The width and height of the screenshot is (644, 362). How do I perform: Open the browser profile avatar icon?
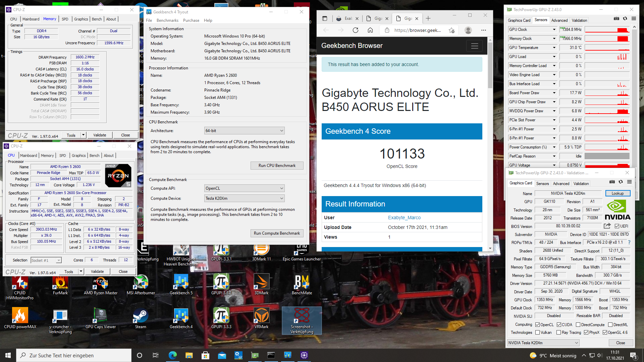468,30
